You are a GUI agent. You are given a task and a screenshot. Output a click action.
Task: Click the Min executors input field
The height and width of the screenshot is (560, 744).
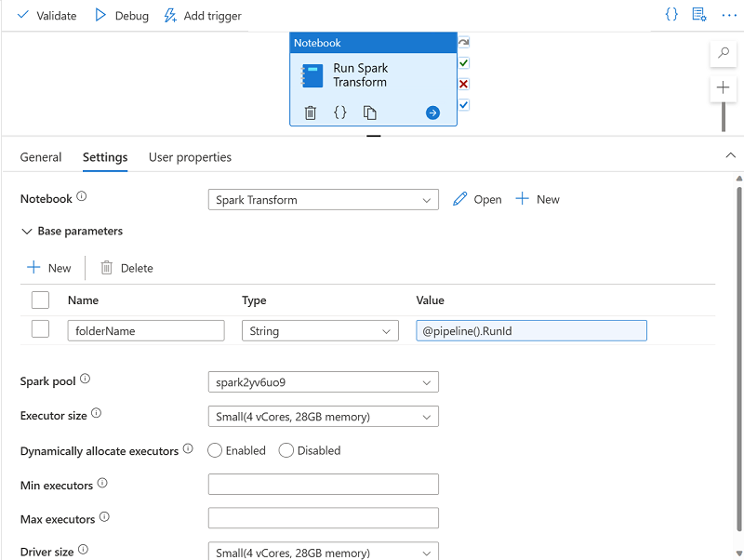(323, 484)
